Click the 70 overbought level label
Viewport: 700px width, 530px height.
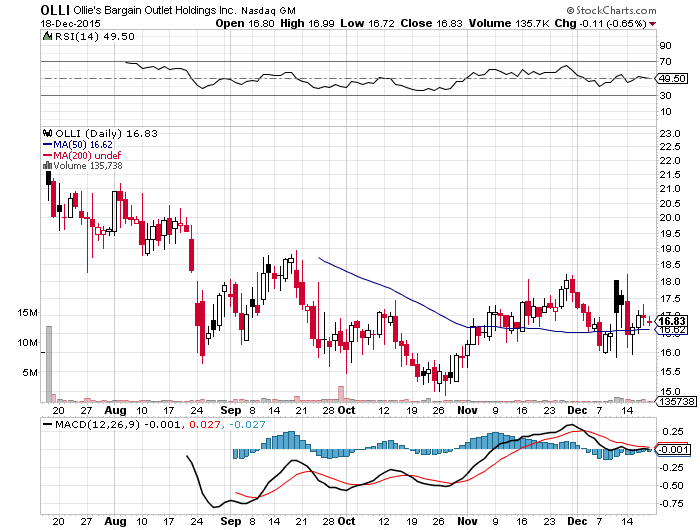pyautogui.click(x=665, y=62)
